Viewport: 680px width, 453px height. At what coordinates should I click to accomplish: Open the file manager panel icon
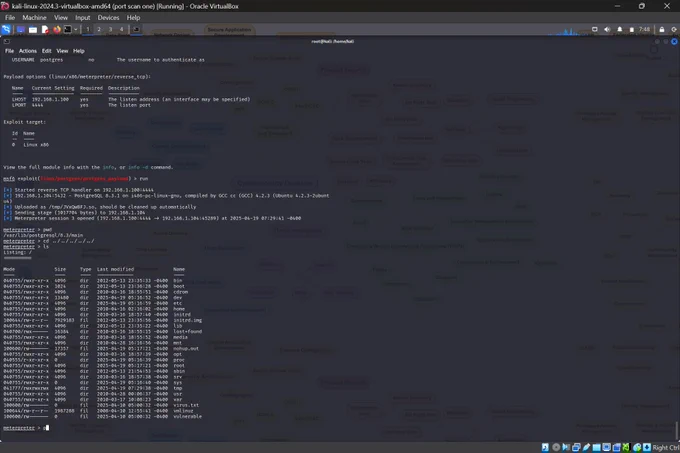coord(33,29)
